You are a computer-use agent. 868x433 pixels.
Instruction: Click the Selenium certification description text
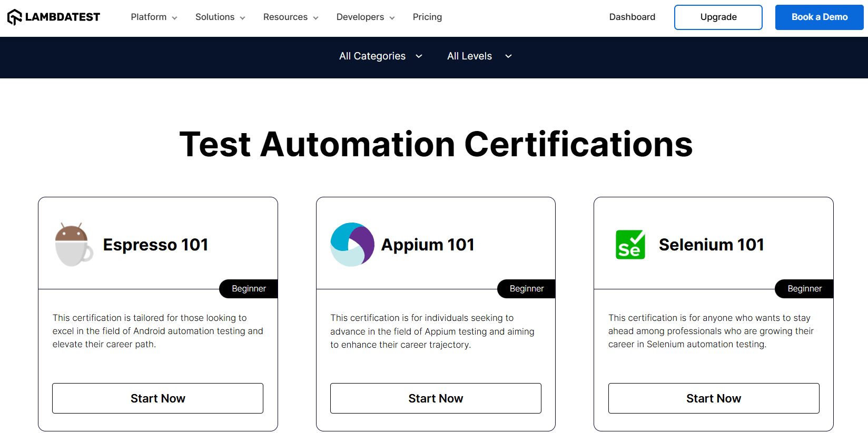[711, 331]
